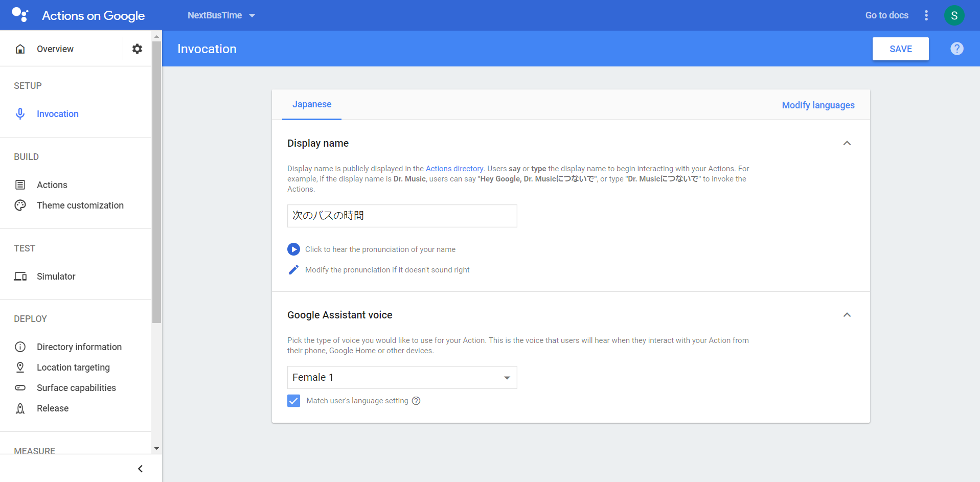Select the Japanese language tab
Viewport: 980px width, 482px height.
312,104
